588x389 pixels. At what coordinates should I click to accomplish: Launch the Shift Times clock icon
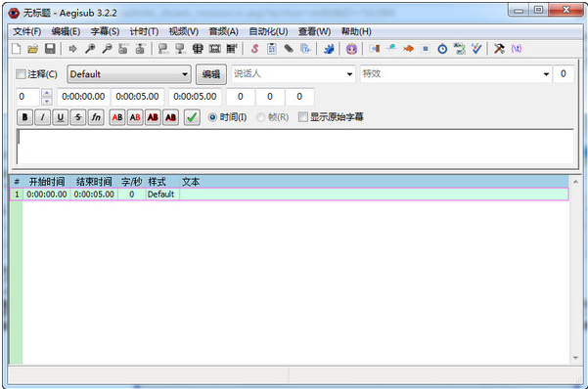pos(442,48)
